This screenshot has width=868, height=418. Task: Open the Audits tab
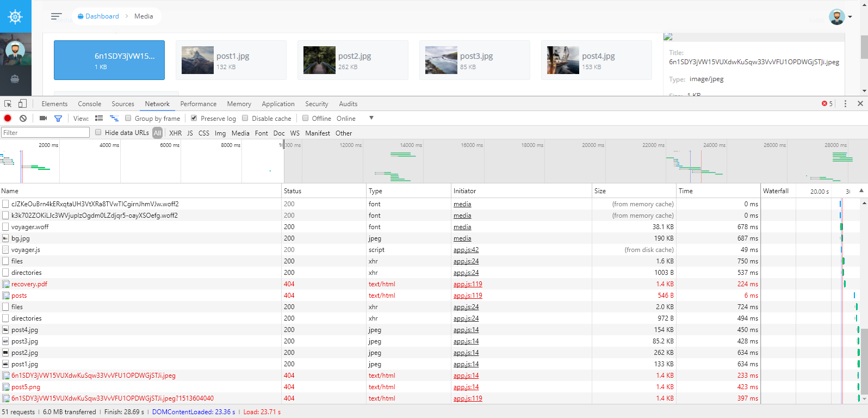coord(349,104)
